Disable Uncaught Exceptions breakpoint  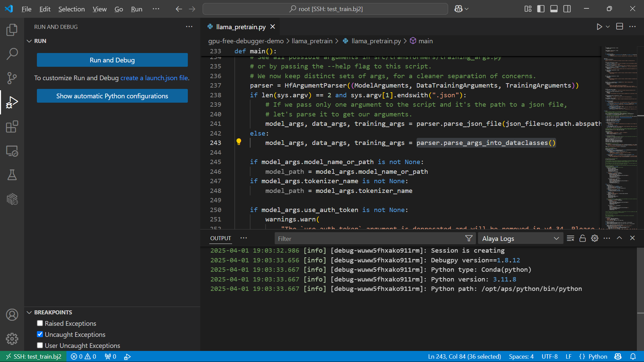[40, 334]
